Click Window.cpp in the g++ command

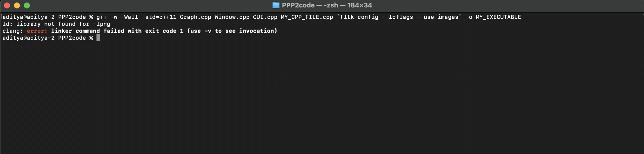click(232, 17)
